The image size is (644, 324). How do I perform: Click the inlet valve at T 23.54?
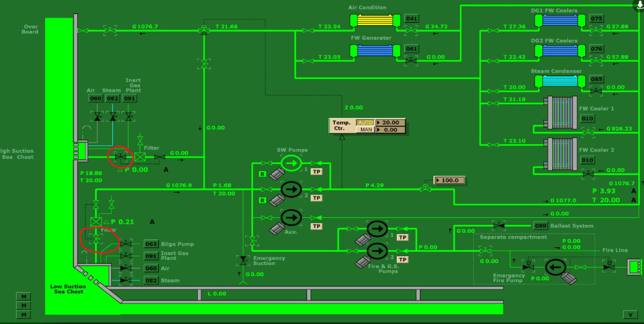click(308, 31)
